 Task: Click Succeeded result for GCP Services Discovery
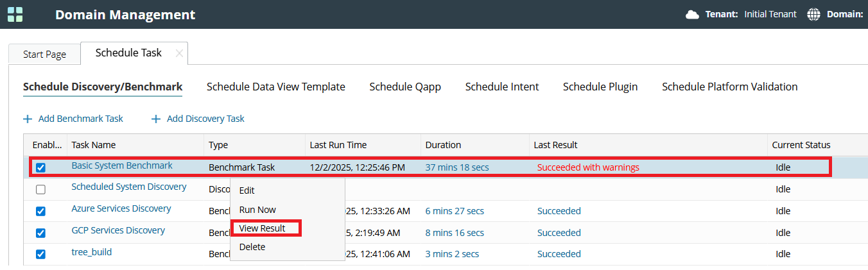click(559, 233)
